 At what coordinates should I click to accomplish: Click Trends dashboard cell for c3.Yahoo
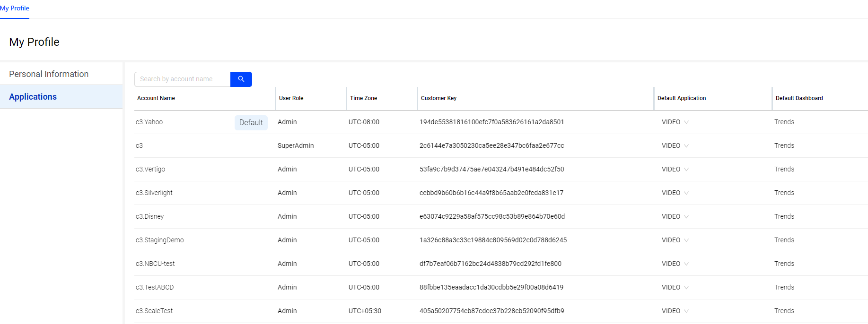tap(784, 122)
